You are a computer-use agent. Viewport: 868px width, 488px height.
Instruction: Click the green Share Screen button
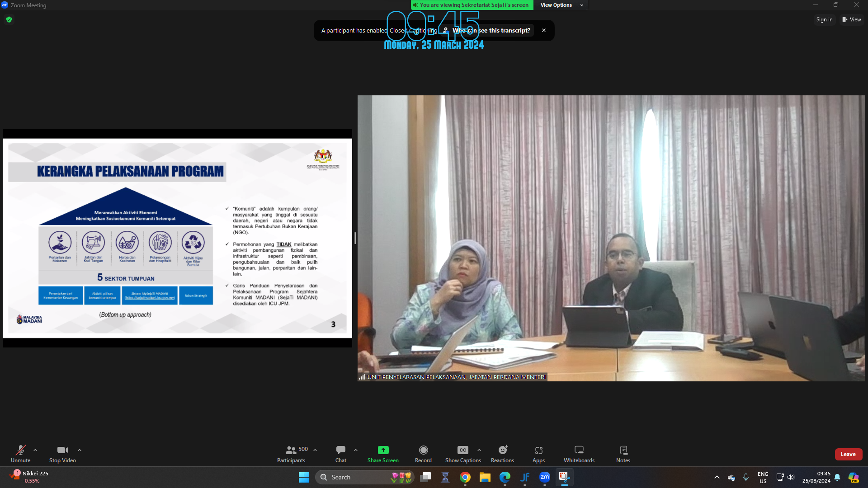click(383, 454)
